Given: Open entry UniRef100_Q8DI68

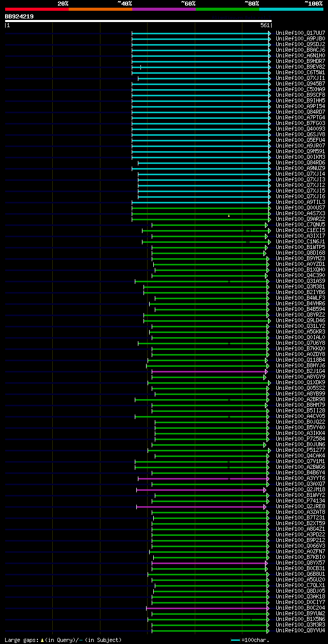Looking at the screenshot, I should click(300, 253).
